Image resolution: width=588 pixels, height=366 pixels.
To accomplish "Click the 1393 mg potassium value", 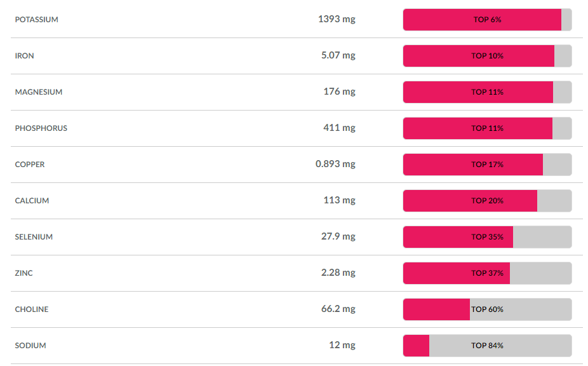I will 337,19.
